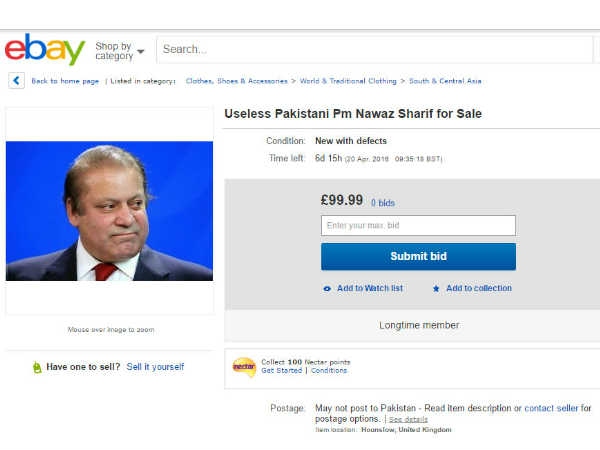Click the eye icon beside Watch list
Screen dimensions: 600x450
pyautogui.click(x=327, y=289)
